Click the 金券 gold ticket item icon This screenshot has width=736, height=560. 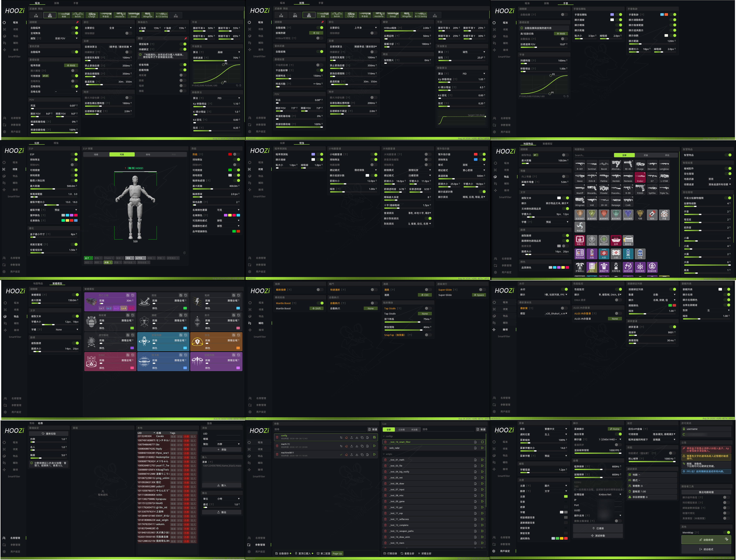[616, 240]
